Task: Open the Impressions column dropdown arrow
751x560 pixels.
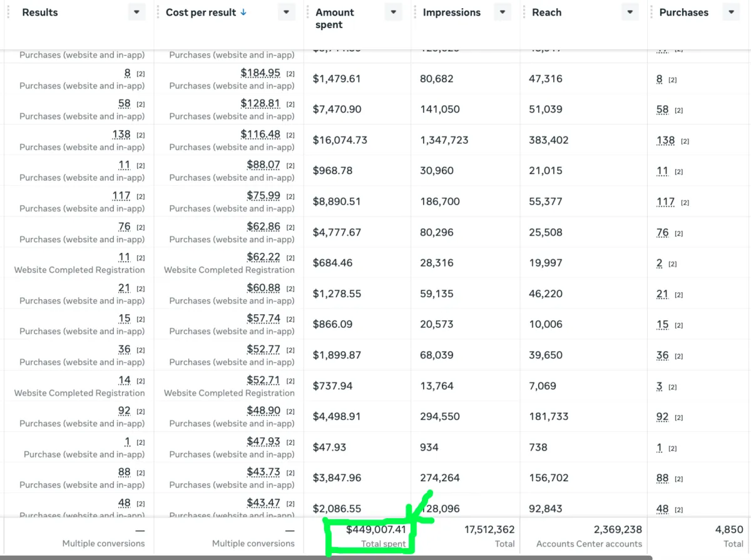Action: [x=503, y=13]
